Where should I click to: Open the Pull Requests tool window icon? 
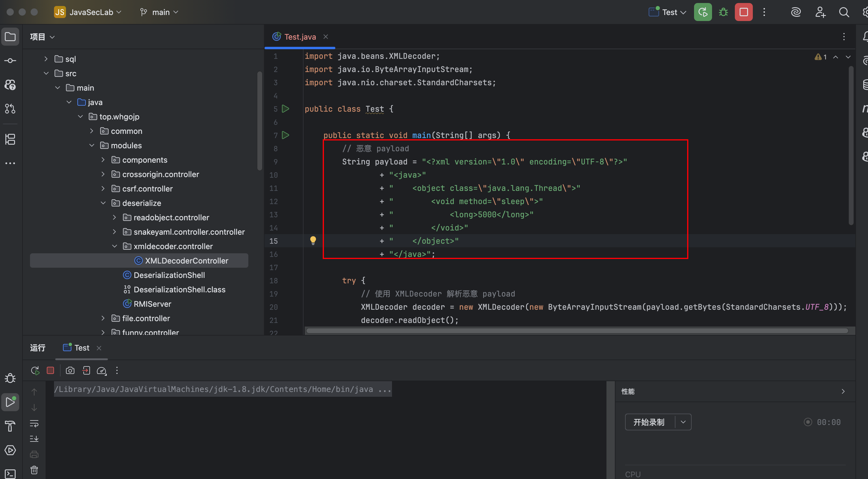point(10,109)
